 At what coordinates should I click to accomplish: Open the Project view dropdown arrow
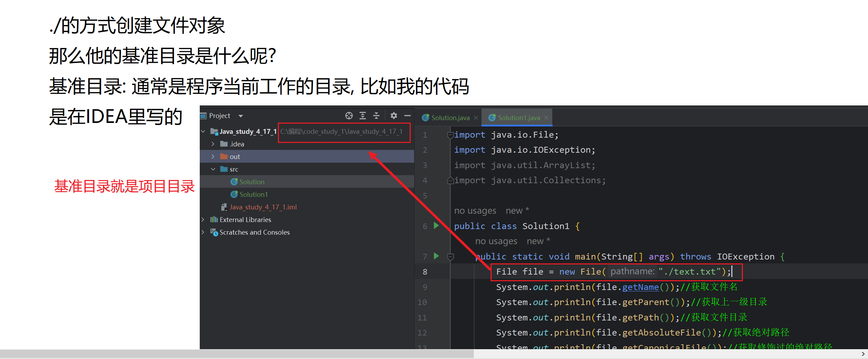(x=241, y=116)
